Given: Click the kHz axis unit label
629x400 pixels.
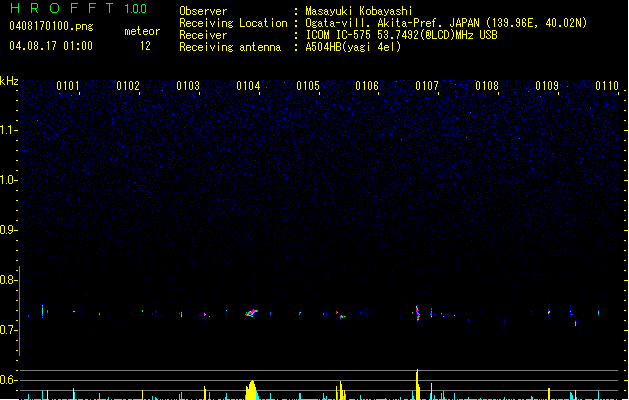Looking at the screenshot, I should point(9,81).
